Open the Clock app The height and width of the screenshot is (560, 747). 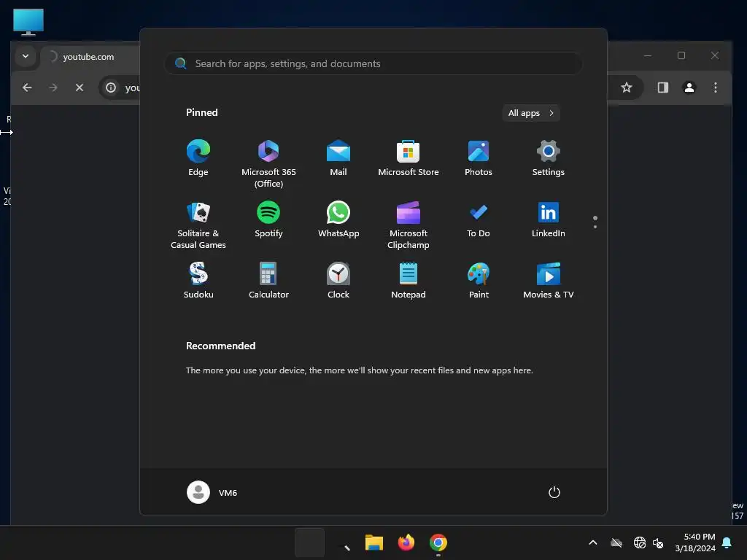click(x=338, y=281)
